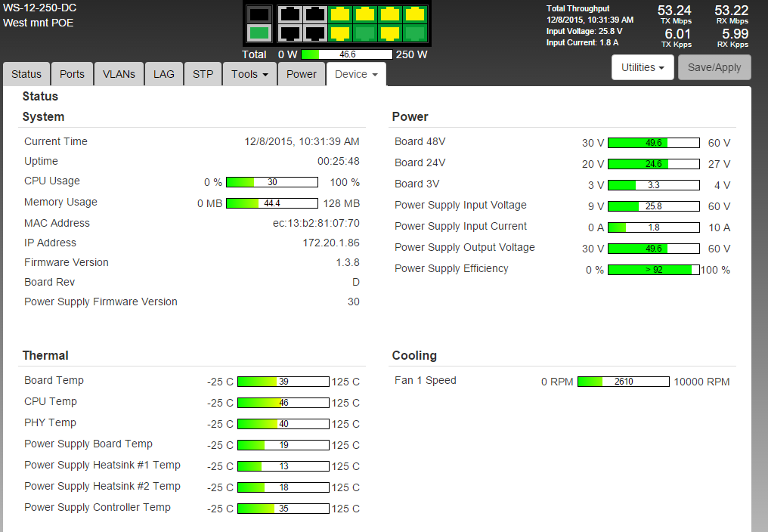
Task: Click the IP address value 172.20.1.86
Action: (331, 243)
